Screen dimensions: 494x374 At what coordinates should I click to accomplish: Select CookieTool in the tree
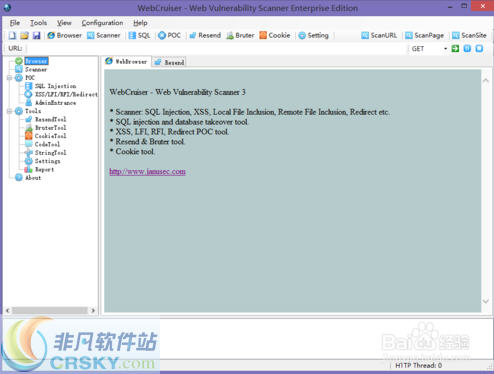50,136
